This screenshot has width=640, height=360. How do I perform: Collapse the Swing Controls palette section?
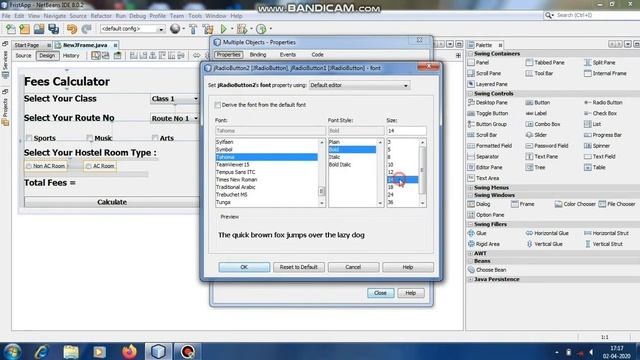click(470, 93)
